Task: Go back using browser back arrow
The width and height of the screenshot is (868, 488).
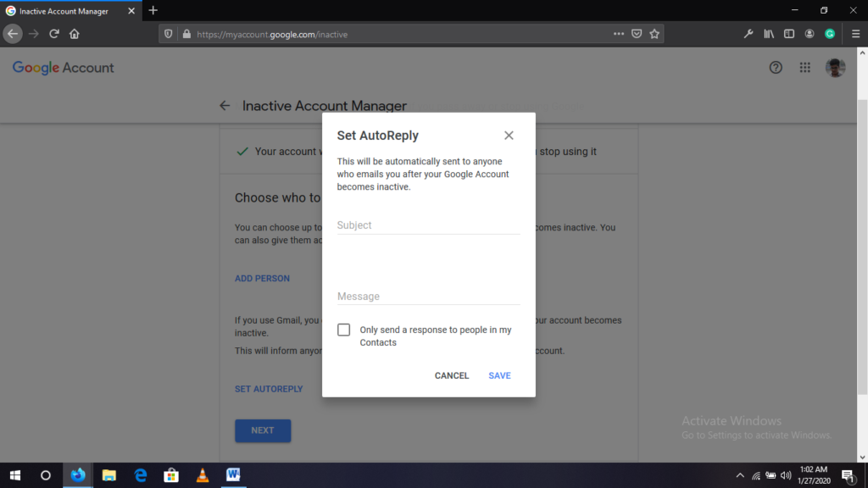Action: click(13, 34)
